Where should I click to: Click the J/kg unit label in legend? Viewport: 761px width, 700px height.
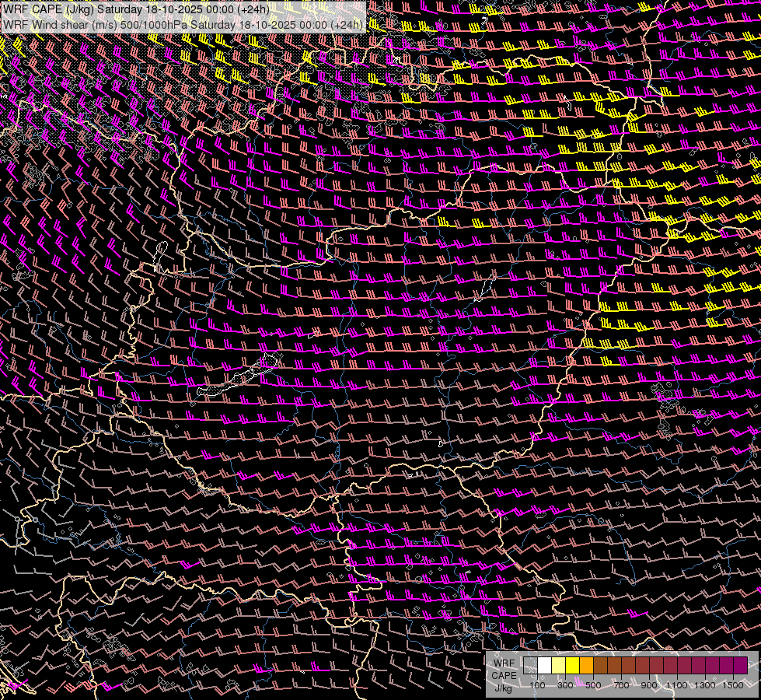click(503, 688)
